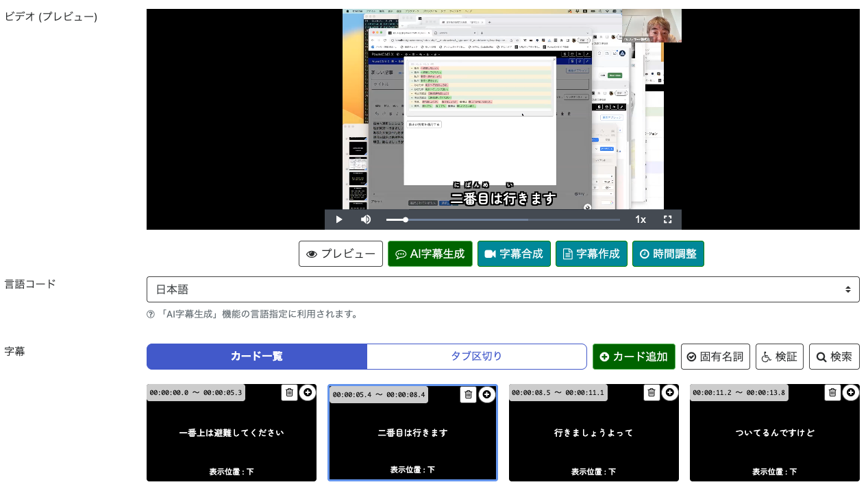Open 字幕作成 subtitle creation

[x=591, y=254]
